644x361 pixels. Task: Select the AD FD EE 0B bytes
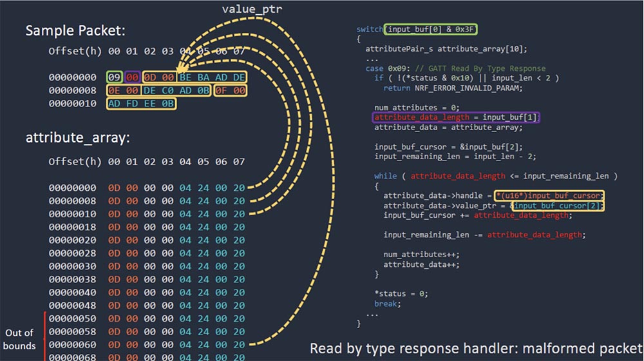pos(141,104)
